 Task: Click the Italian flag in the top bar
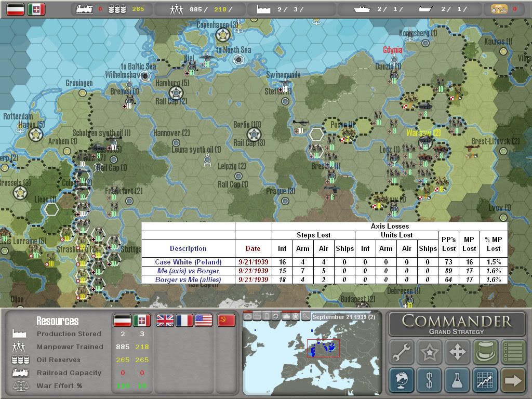[36, 9]
